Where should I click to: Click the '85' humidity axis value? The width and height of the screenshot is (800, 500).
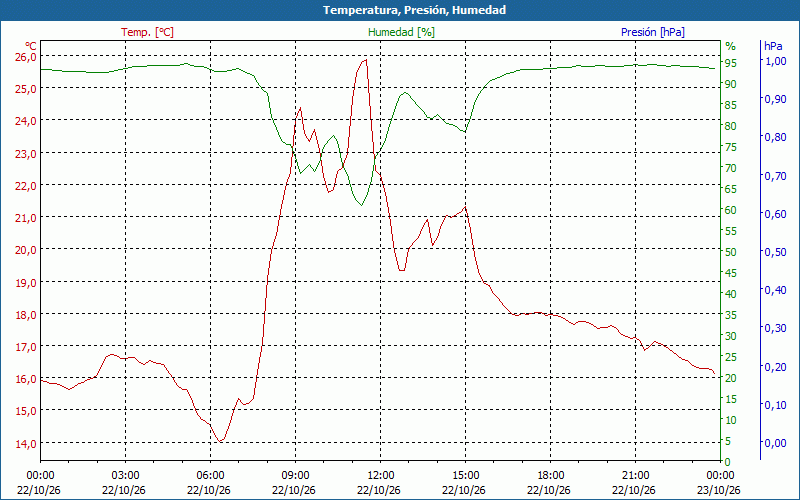pos(731,105)
